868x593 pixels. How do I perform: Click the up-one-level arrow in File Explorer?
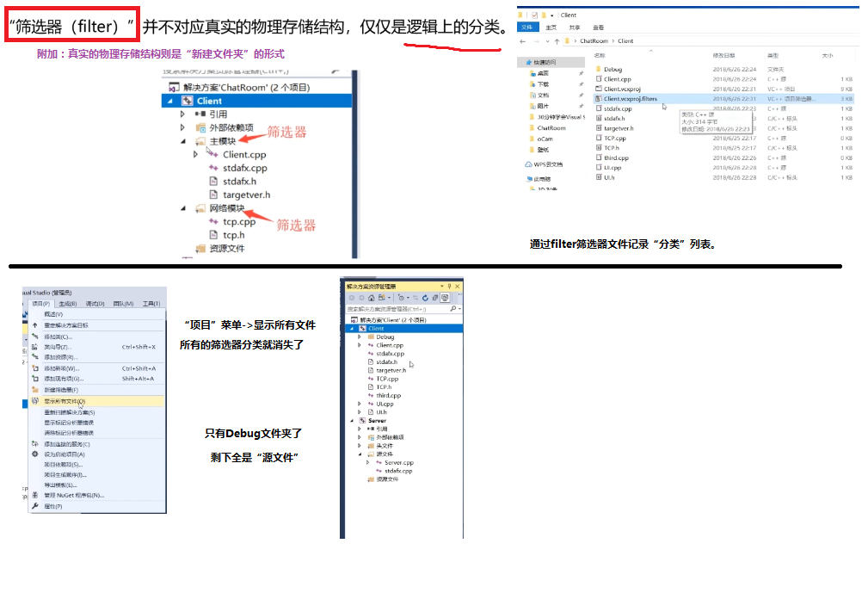pyautogui.click(x=557, y=40)
